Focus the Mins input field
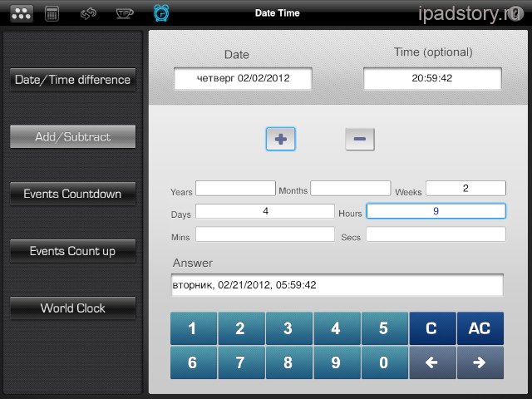The width and height of the screenshot is (532, 399). tap(265, 234)
